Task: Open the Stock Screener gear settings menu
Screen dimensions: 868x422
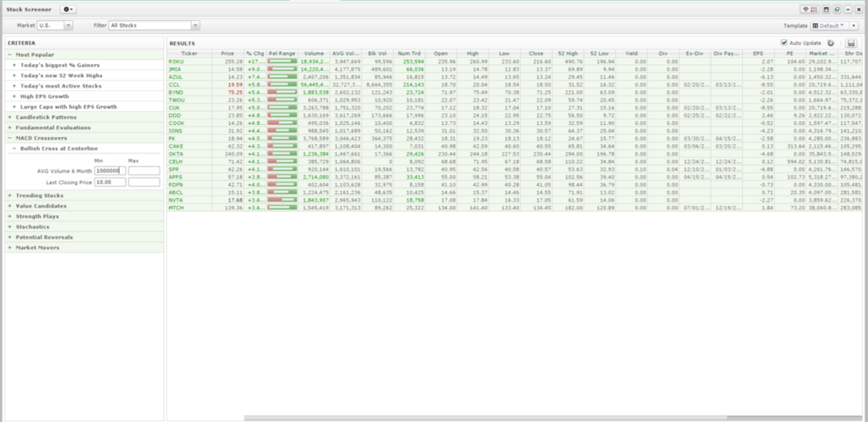Action: (68, 10)
